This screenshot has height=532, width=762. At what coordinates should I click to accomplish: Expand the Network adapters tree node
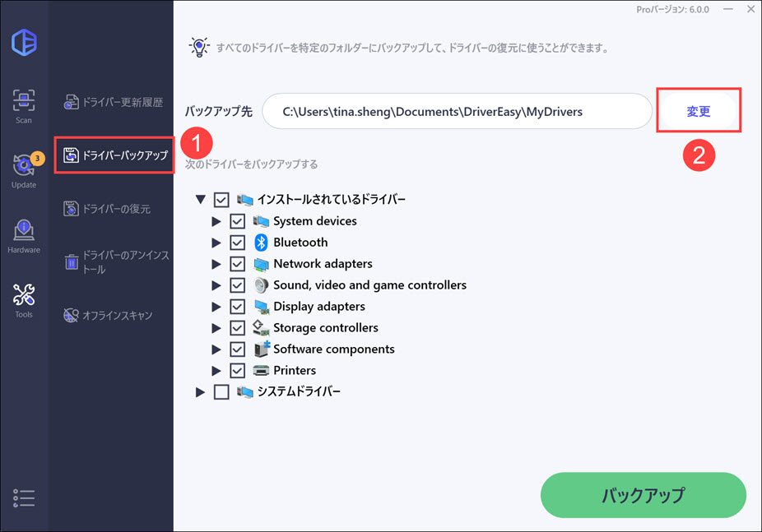click(216, 264)
